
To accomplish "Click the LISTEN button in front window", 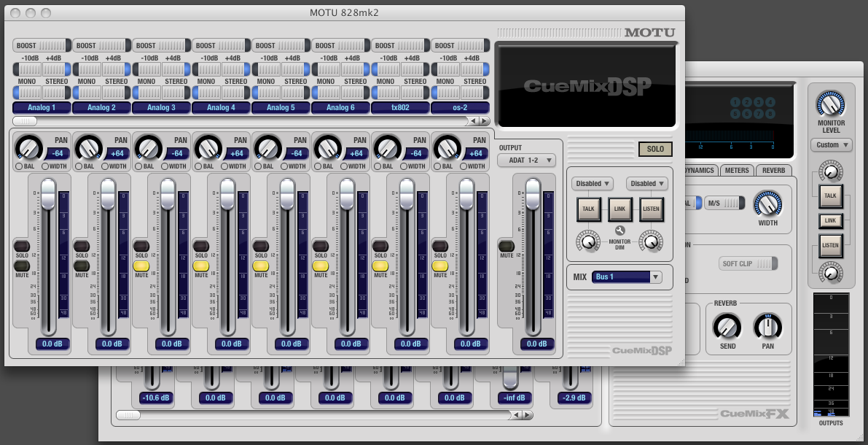I will [x=651, y=209].
